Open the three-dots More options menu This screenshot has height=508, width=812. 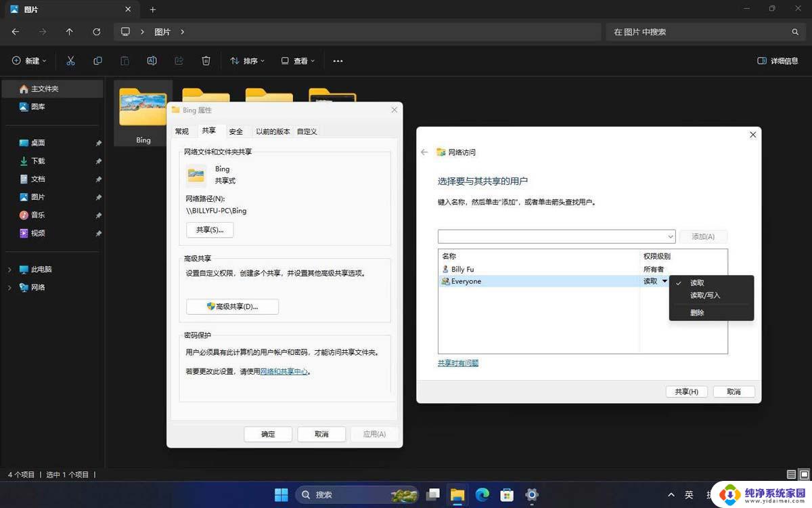pyautogui.click(x=338, y=61)
